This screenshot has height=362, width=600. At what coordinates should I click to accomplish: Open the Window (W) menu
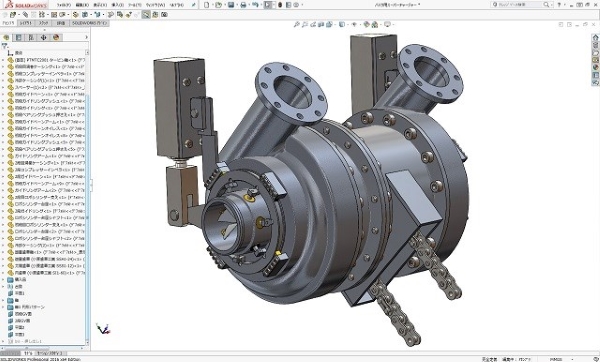[x=155, y=5]
